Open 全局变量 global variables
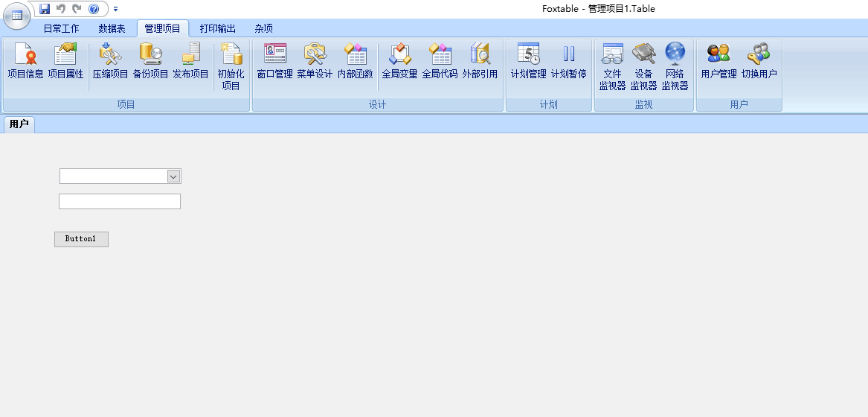 click(399, 60)
